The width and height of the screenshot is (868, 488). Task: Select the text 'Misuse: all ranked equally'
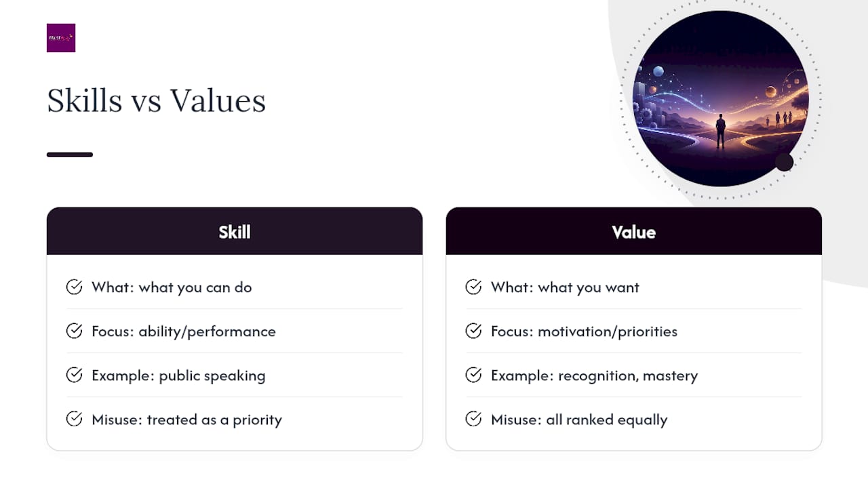[x=579, y=420]
